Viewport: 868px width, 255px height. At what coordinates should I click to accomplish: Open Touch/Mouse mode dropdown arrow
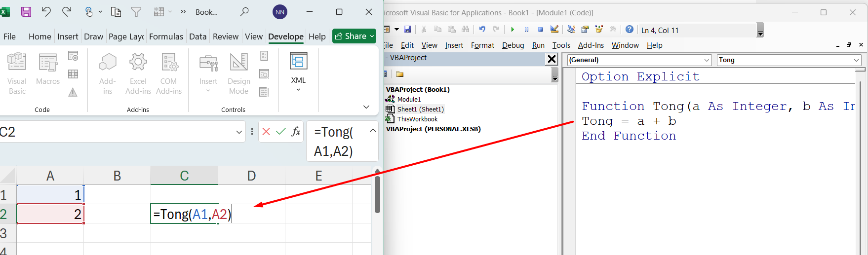coord(100,12)
